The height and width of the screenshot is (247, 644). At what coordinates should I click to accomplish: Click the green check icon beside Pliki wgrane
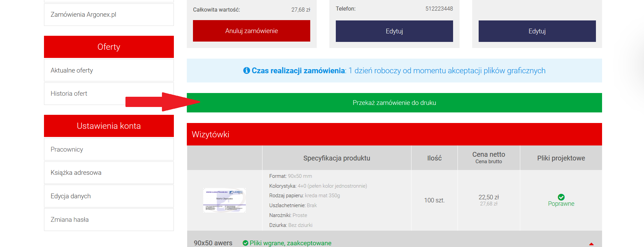[245, 243]
